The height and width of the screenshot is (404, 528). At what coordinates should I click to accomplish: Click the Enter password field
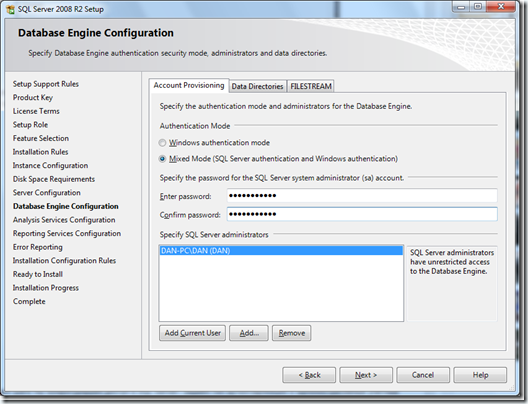[x=362, y=196]
